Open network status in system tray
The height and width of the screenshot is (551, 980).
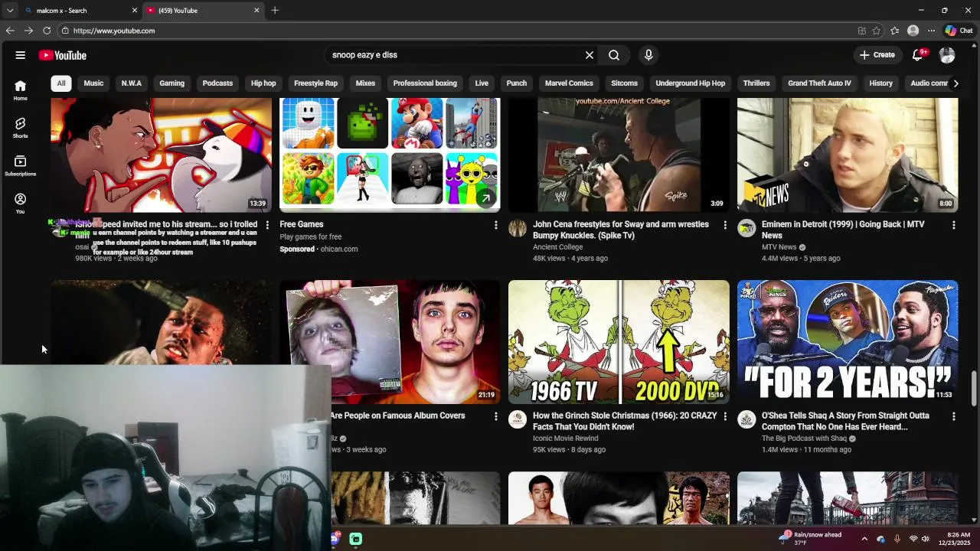(913, 539)
